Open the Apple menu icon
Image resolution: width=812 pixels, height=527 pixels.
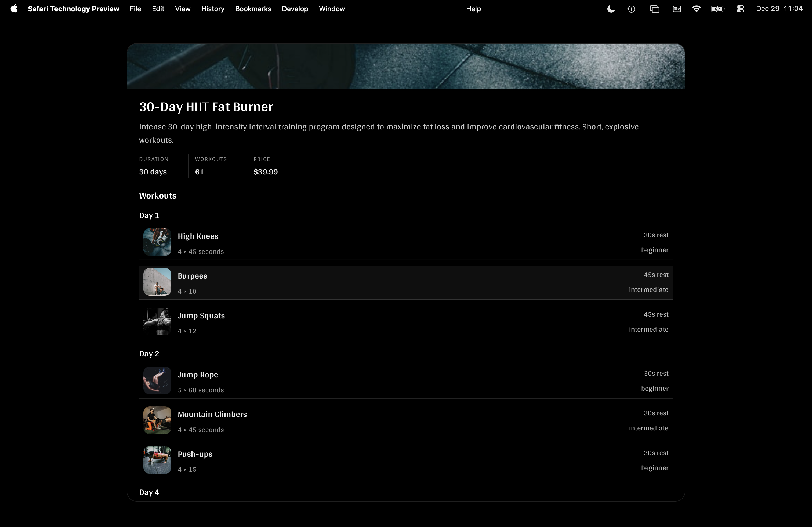tap(14, 9)
